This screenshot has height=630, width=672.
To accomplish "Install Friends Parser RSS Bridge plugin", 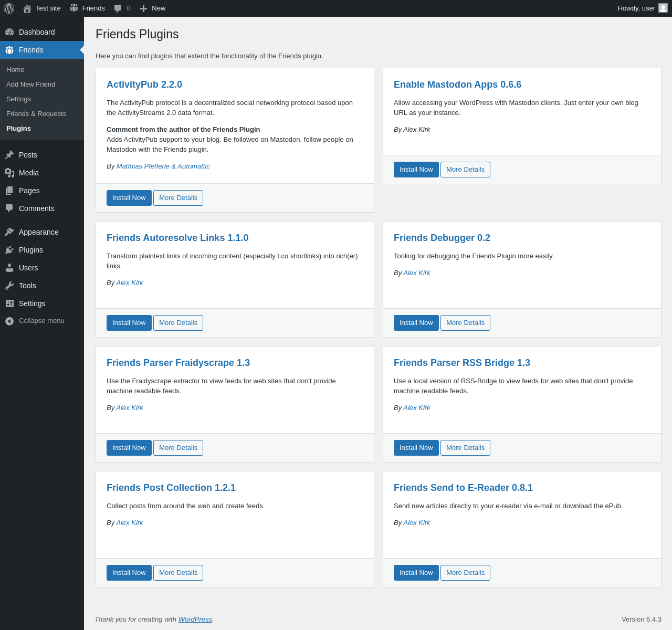I will coord(416,448).
